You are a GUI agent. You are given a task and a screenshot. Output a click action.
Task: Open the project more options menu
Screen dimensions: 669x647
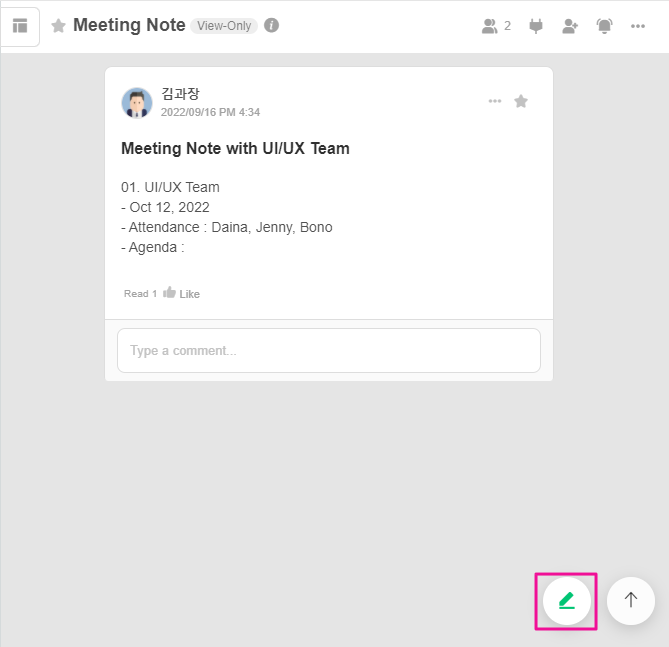point(638,26)
